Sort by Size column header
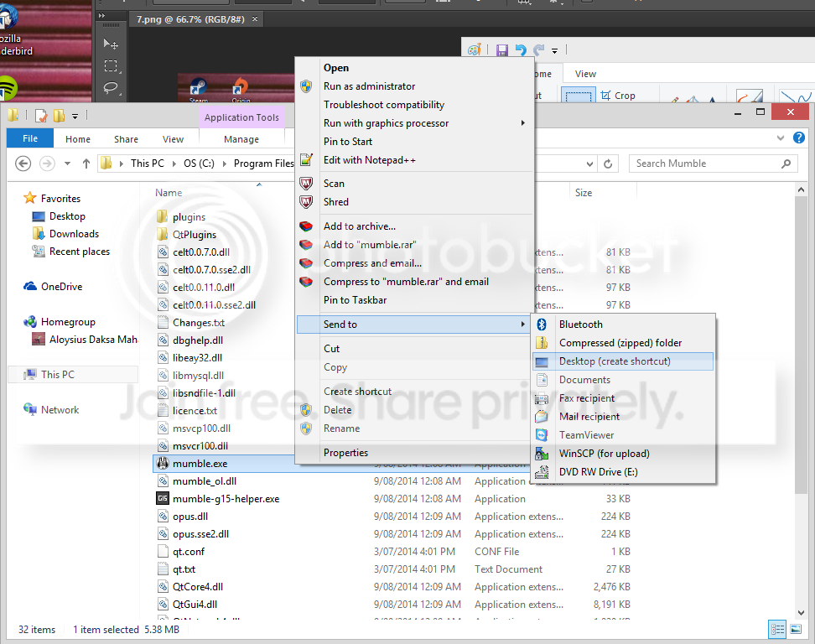815x644 pixels. tap(584, 193)
